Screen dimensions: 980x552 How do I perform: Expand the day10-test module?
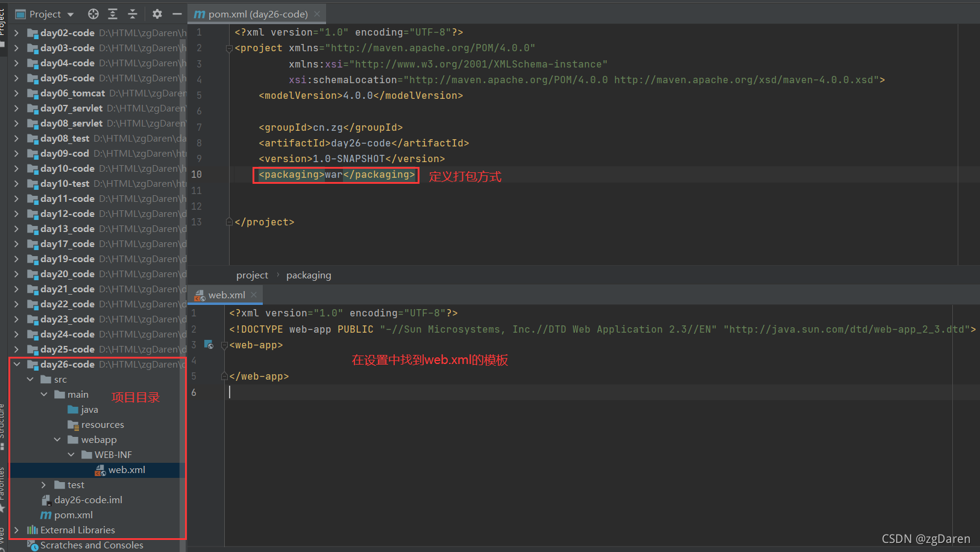point(16,184)
